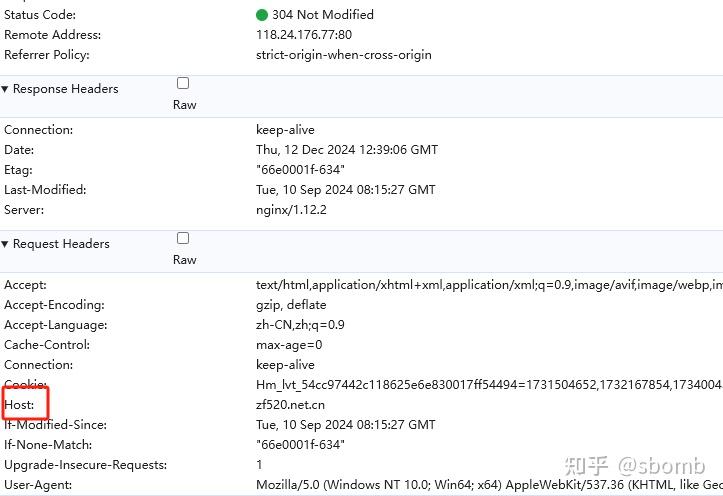
Task: Select the If-None-Match header value
Action: pos(300,445)
